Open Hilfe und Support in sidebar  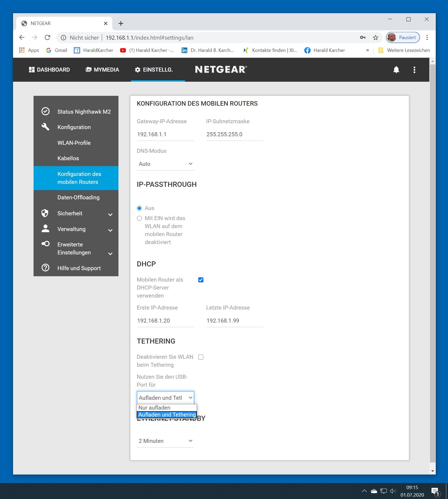tap(79, 268)
